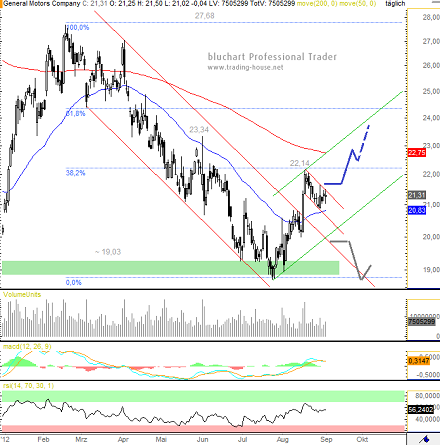Click the orange marker beside General Motors title
Image resolution: width=440 pixels, height=445 pixels.
coord(1,4)
